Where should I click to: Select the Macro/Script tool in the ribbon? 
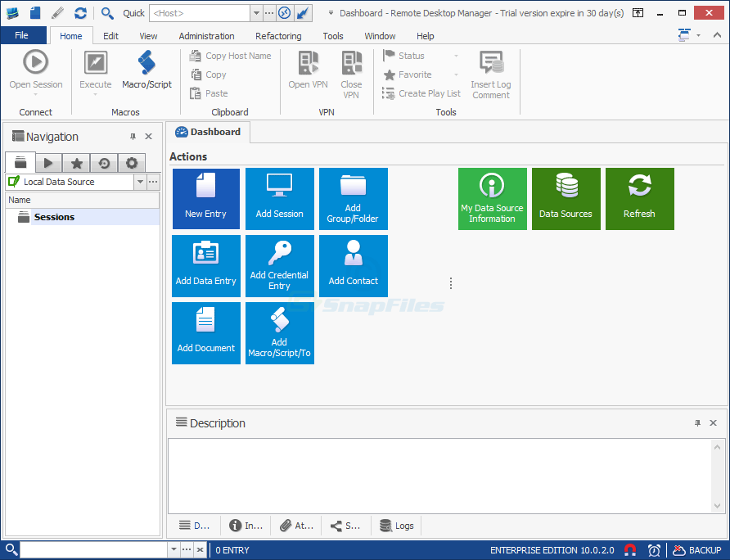coord(146,71)
